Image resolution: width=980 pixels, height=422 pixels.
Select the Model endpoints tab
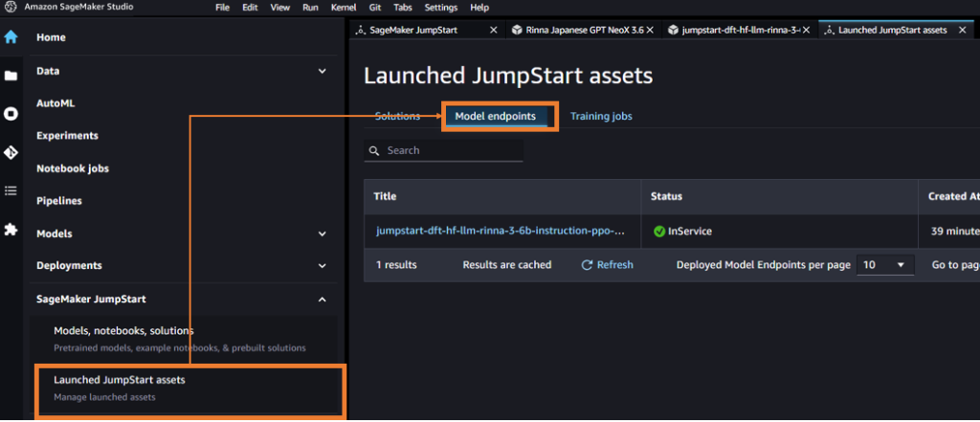coord(496,117)
